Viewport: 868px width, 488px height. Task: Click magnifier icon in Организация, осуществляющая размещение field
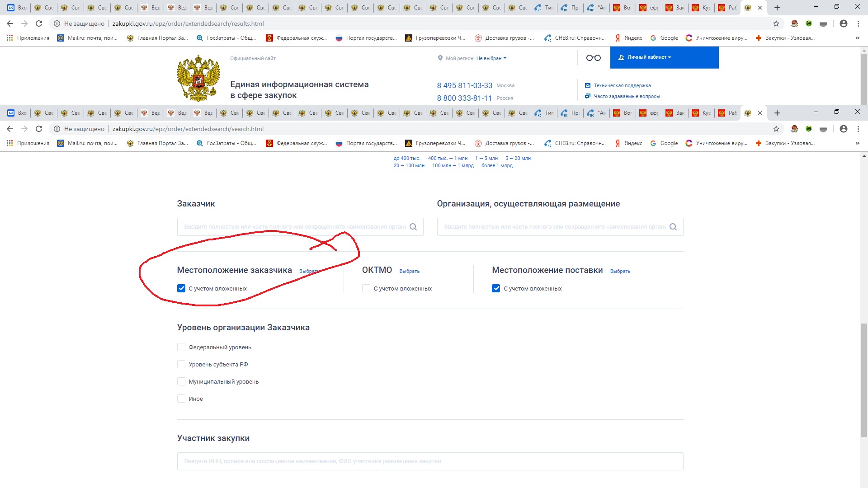[673, 227]
